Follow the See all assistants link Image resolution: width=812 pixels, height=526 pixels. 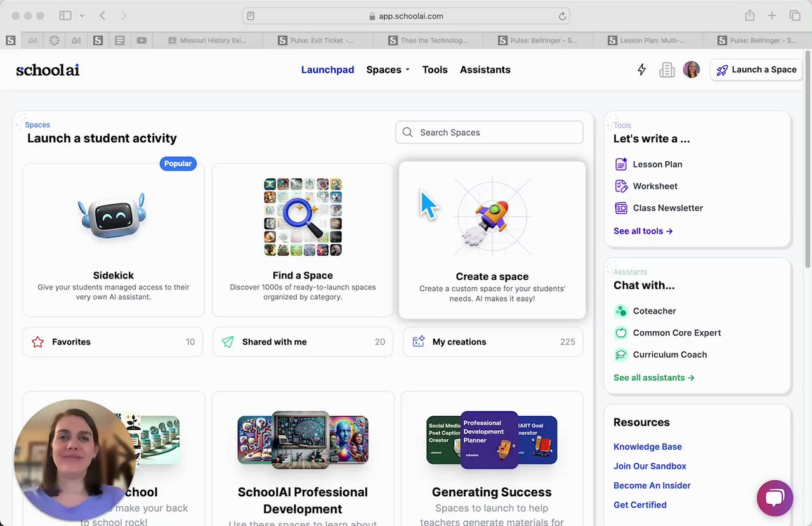[x=653, y=378]
